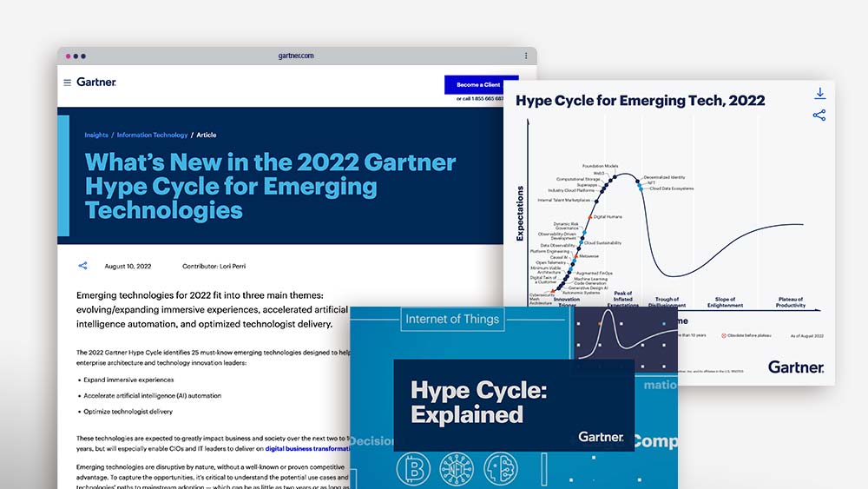Click the Become a Client button
Screen dimensions: 868x489
[477, 85]
